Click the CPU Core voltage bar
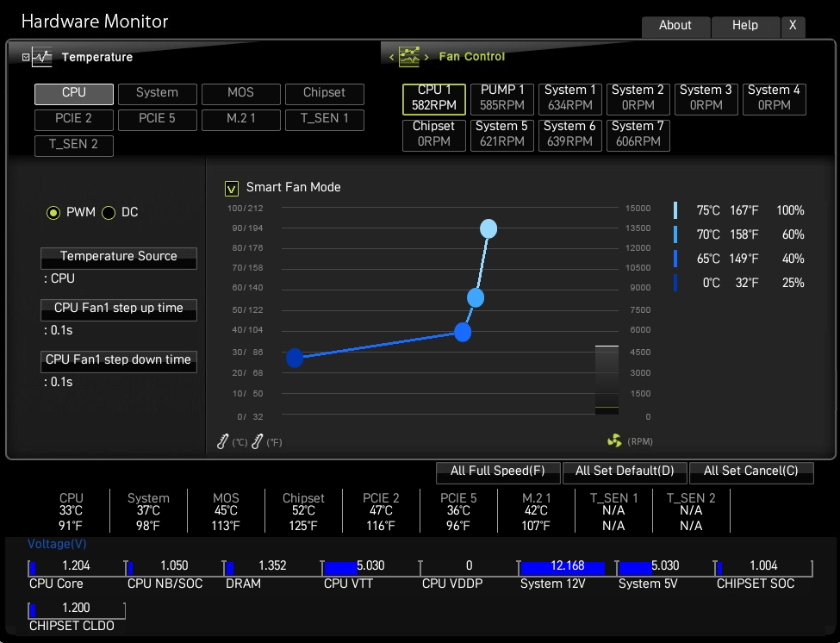840x643 pixels. (77, 567)
